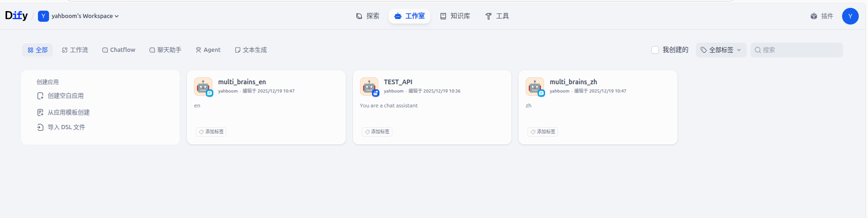The image size is (868, 218).
Task: Click the workspace Y avatar badge
Action: click(43, 16)
